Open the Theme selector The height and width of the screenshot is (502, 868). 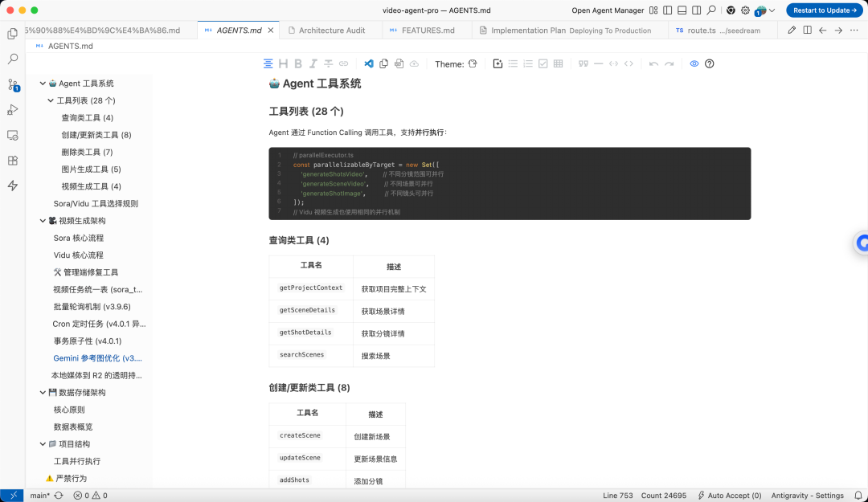[472, 63]
